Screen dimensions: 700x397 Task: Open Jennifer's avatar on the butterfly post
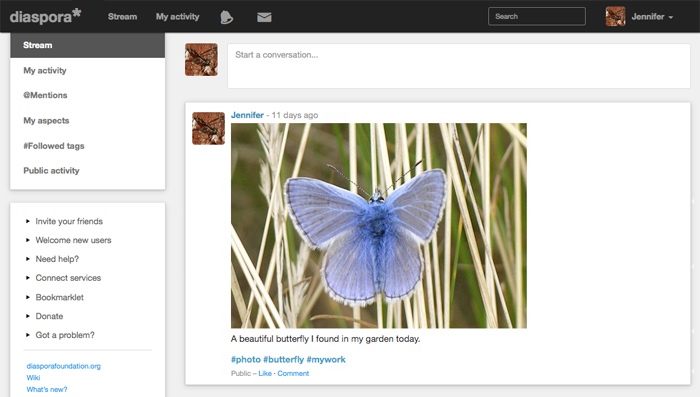point(208,128)
